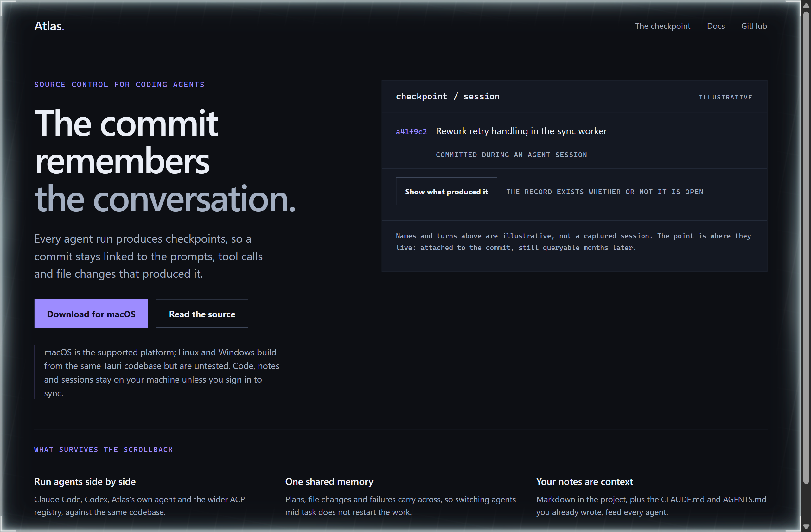Click 'COMMITTED DURING AN AGENT SESSION' text
Screen dimensions: 811x532
[x=511, y=155]
